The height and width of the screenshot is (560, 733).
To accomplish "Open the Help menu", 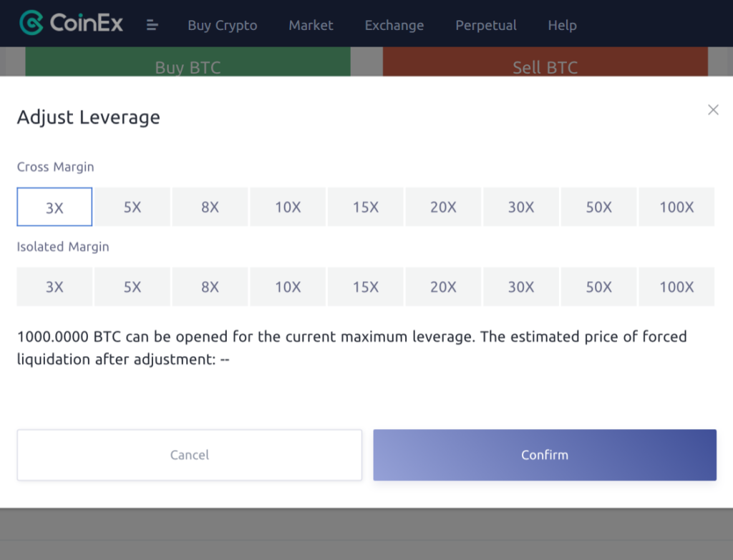I will tap(562, 25).
